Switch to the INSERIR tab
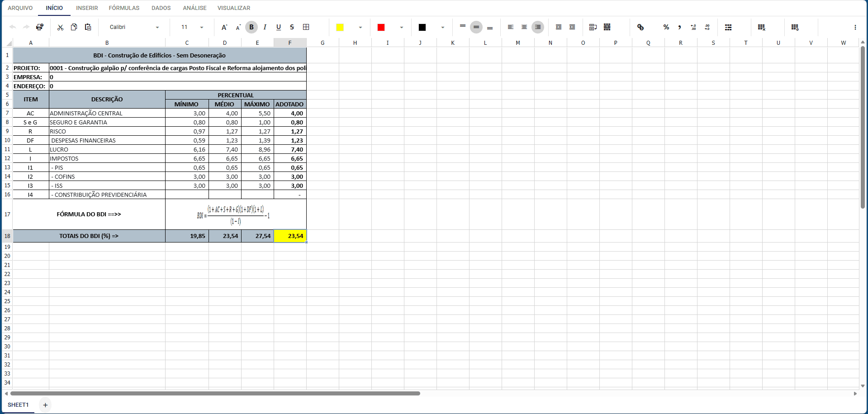 point(87,8)
